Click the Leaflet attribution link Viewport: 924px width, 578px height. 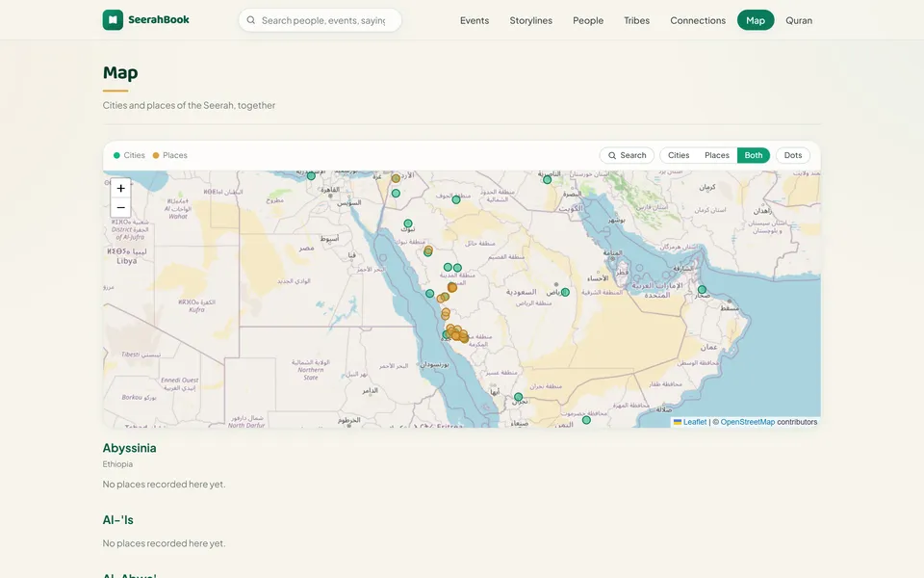(x=695, y=422)
